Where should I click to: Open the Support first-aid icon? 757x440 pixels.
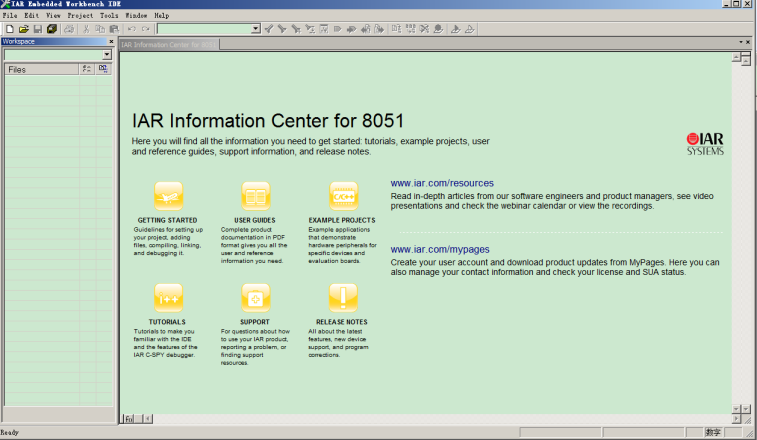[255, 298]
